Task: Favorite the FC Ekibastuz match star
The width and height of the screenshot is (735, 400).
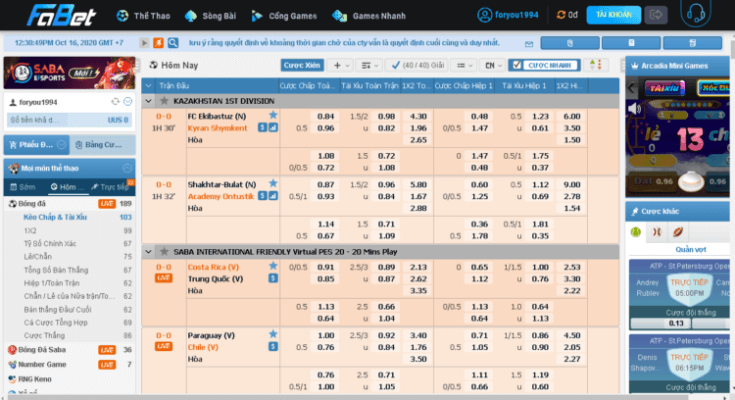Action: pyautogui.click(x=273, y=116)
